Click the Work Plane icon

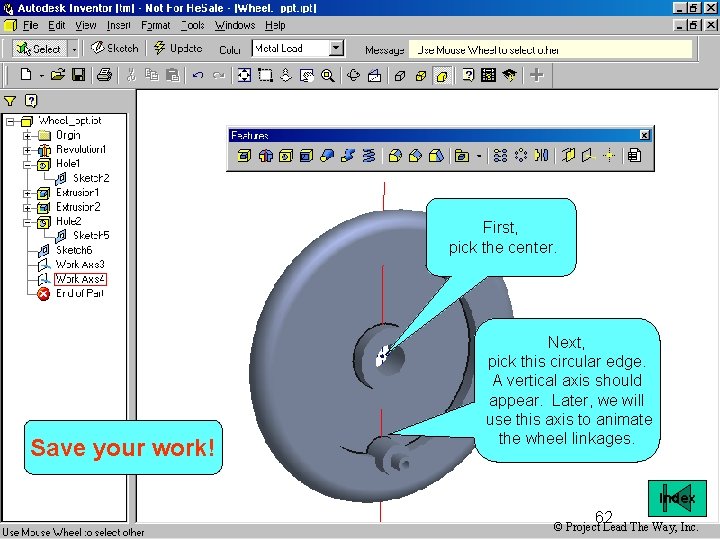coord(568,156)
